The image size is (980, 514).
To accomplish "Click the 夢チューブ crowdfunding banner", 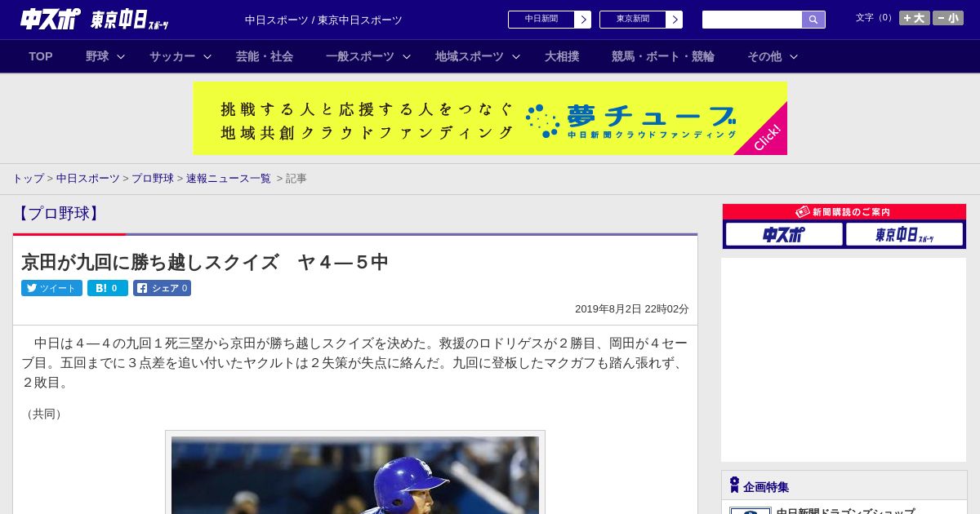I will point(490,118).
